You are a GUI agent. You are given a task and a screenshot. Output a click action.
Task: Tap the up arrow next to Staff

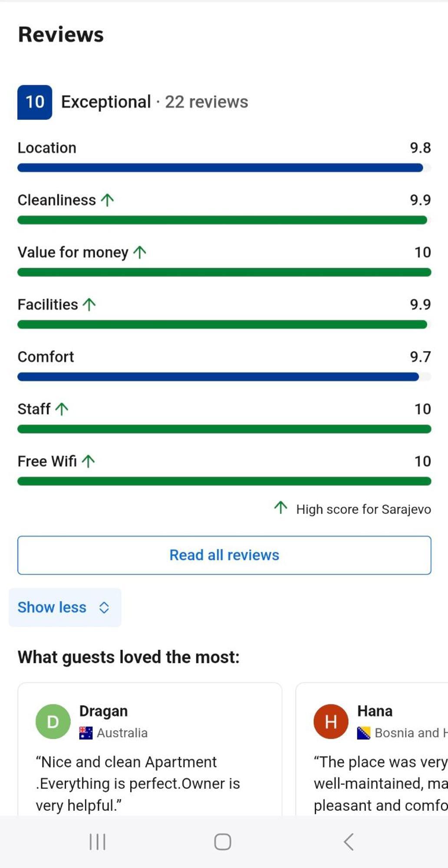[x=62, y=409]
